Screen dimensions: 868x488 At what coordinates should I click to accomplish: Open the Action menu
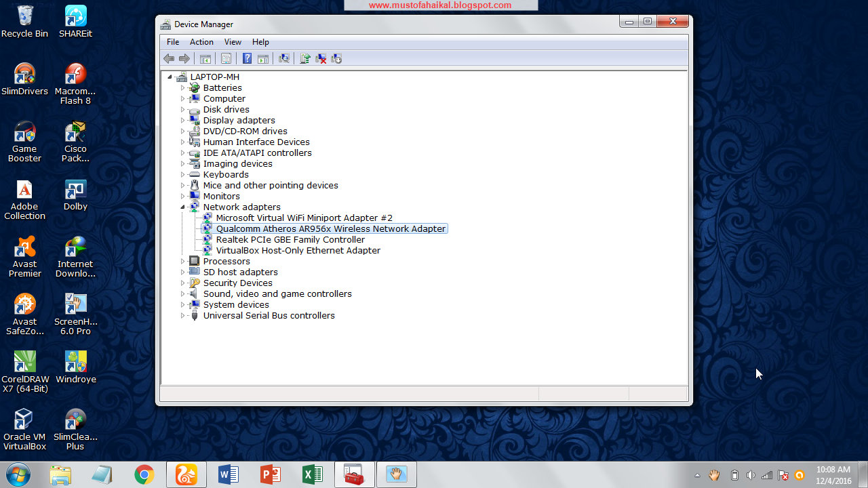tap(201, 41)
